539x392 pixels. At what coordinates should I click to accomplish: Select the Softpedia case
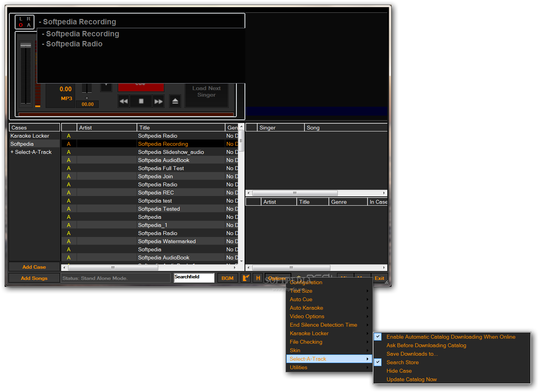coord(34,144)
